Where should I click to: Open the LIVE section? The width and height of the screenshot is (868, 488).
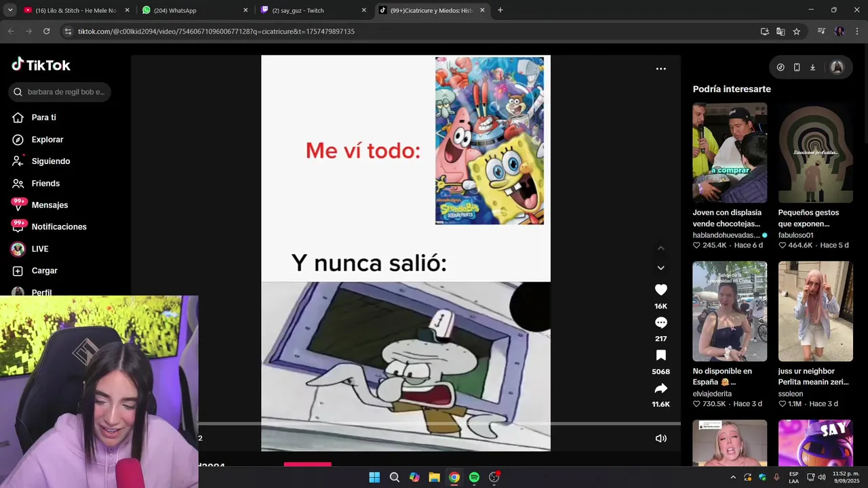coord(40,249)
